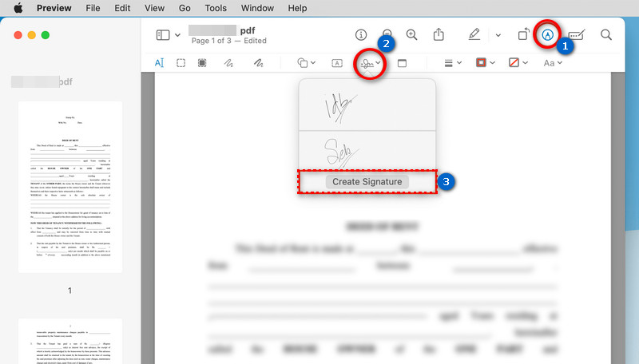The image size is (639, 364).
Task: Click 'Page 1 of 3 — Edited' text
Action: coord(229,41)
